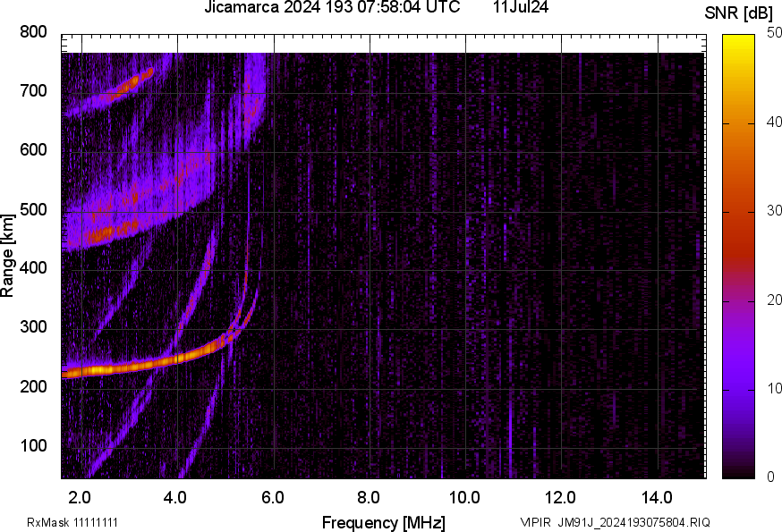
Task: Click the frequency tick label '12.0'
Action: pos(561,498)
